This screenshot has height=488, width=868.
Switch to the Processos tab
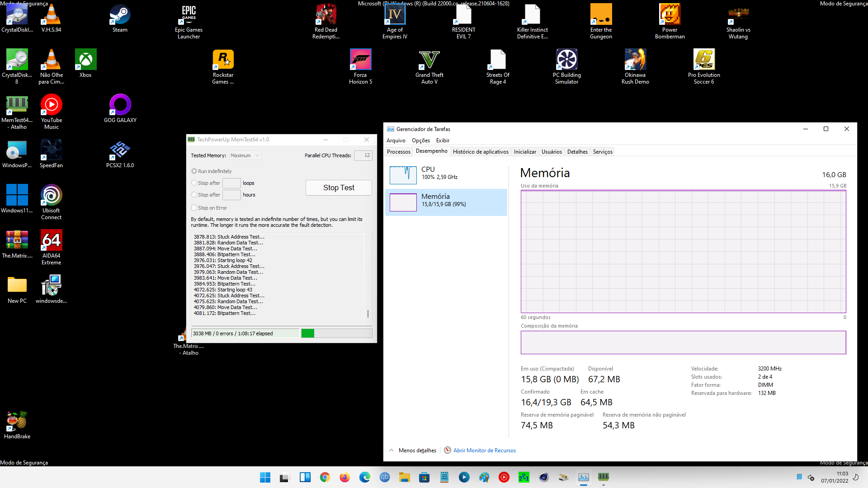tap(399, 152)
